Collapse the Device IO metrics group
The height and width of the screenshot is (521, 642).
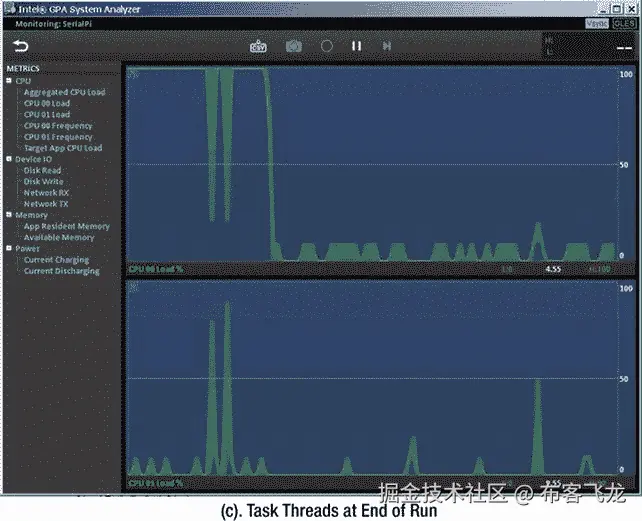click(x=9, y=159)
